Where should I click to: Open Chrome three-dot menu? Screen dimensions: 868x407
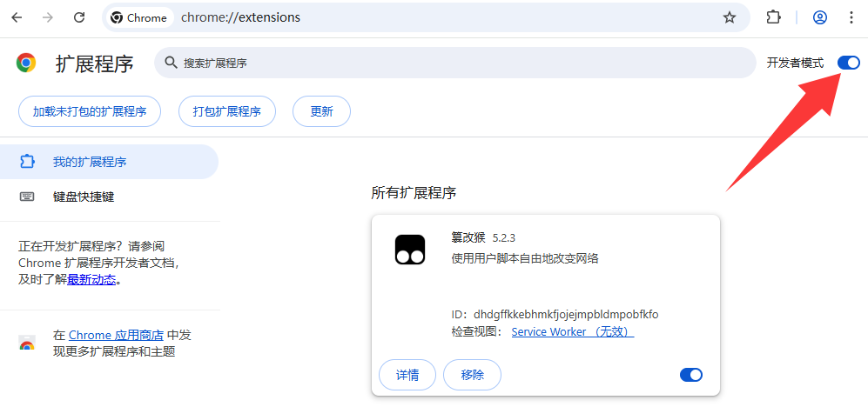pyautogui.click(x=851, y=17)
